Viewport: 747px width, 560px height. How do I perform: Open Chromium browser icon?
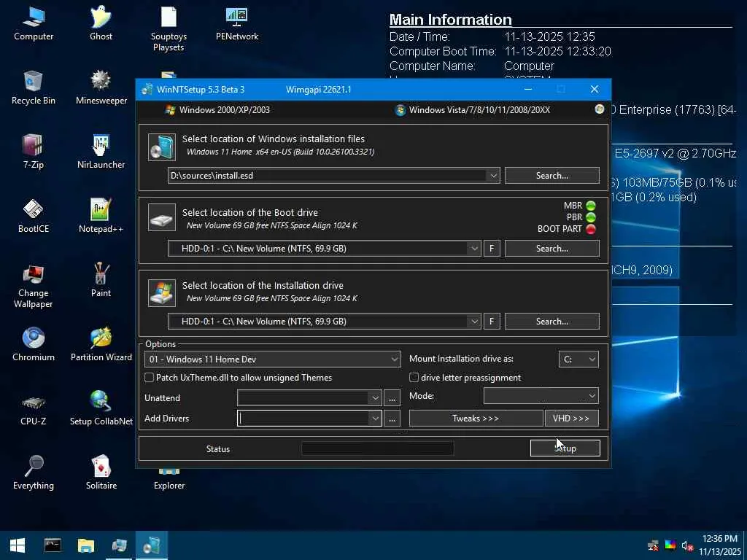[x=34, y=345]
